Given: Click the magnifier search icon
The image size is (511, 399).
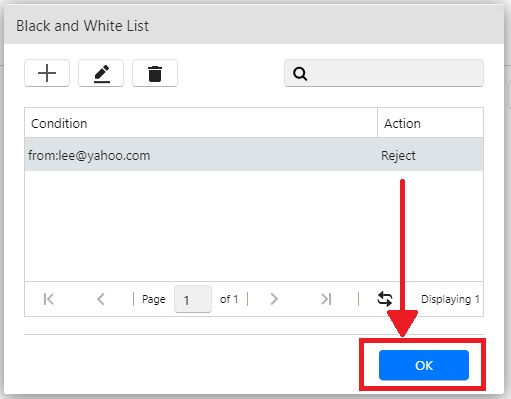Looking at the screenshot, I should pos(300,73).
